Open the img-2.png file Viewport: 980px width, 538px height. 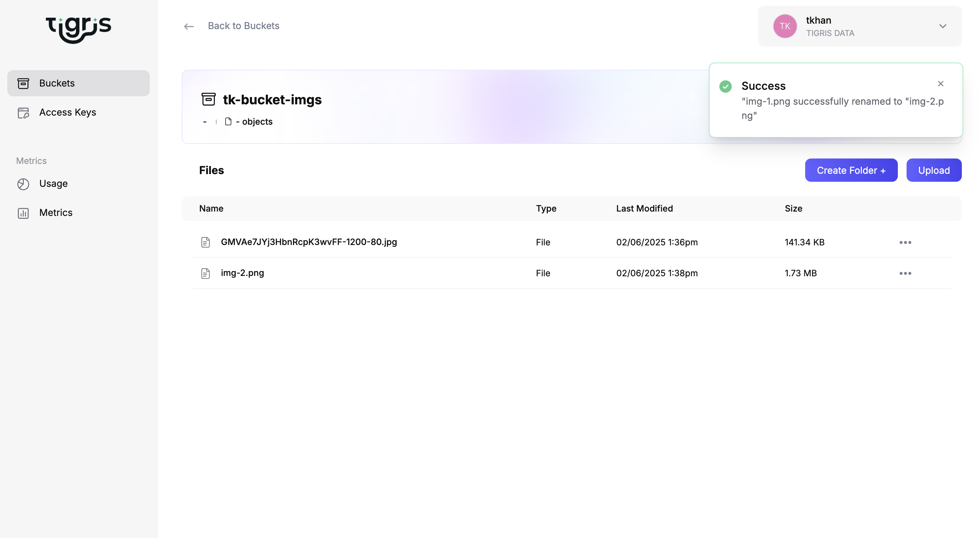point(242,273)
